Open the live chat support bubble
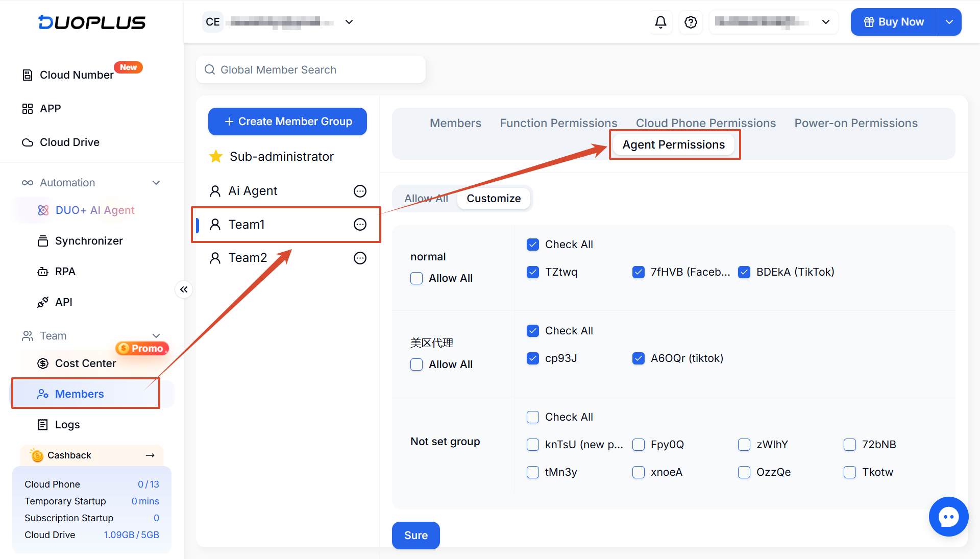The width and height of the screenshot is (980, 559). pos(948,517)
